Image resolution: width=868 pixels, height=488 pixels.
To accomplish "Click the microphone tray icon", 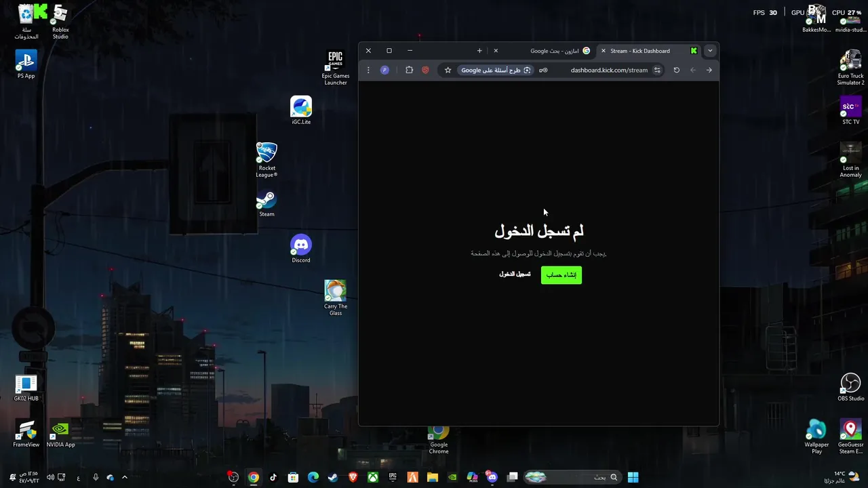I will pyautogui.click(x=95, y=477).
